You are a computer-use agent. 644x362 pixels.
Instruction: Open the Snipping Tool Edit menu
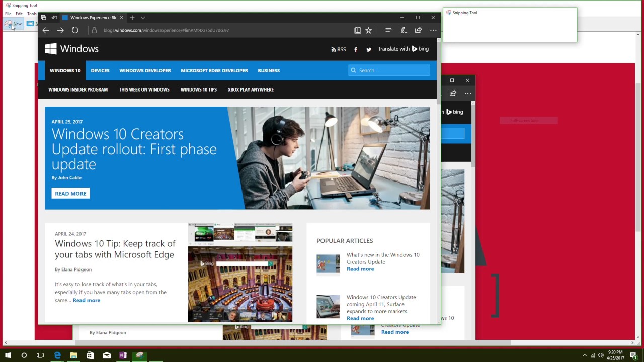19,14
